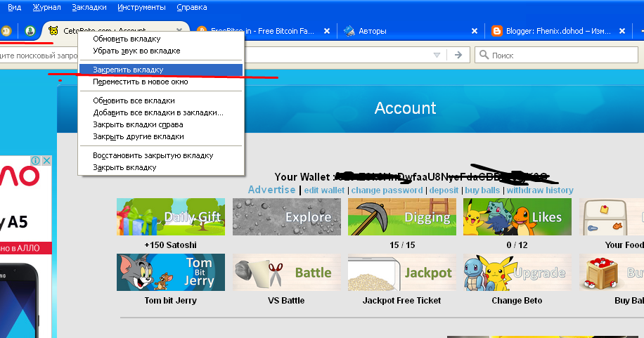Open the Закладки menu

89,8
